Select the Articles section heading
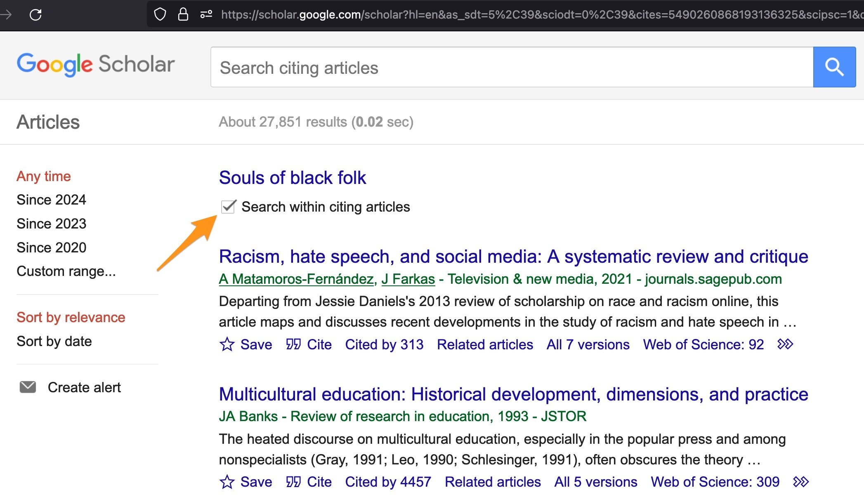The width and height of the screenshot is (864, 504). [x=48, y=122]
